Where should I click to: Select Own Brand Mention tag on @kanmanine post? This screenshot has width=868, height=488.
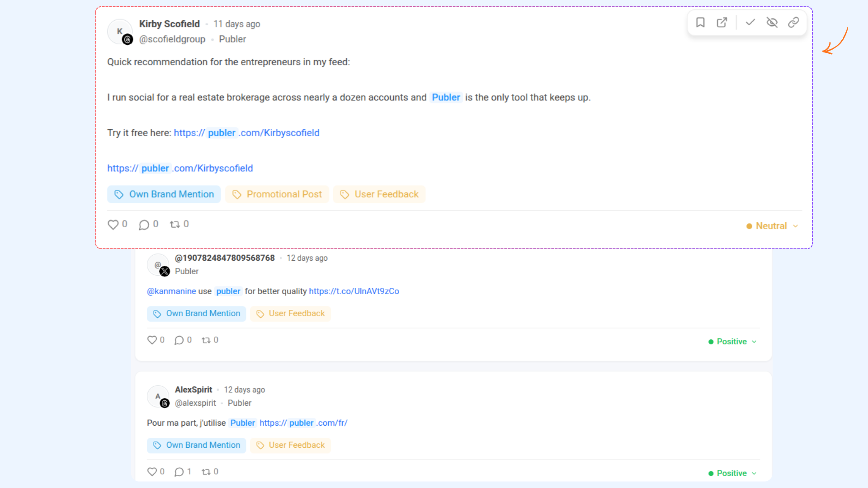coord(196,314)
